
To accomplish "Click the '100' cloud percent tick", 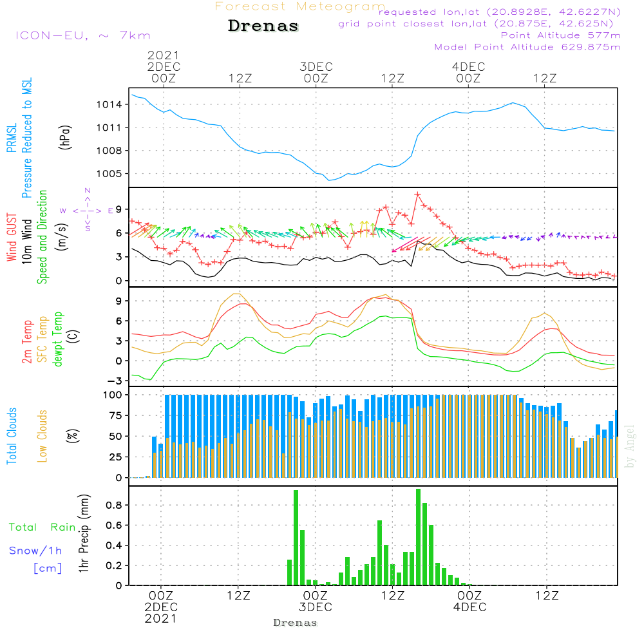I will click(x=112, y=395).
